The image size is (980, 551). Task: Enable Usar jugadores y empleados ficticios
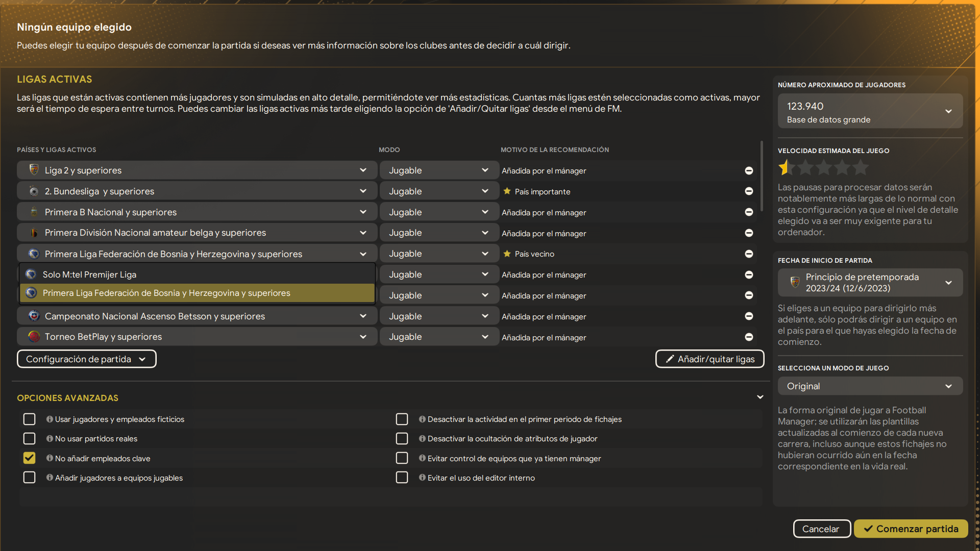(30, 419)
